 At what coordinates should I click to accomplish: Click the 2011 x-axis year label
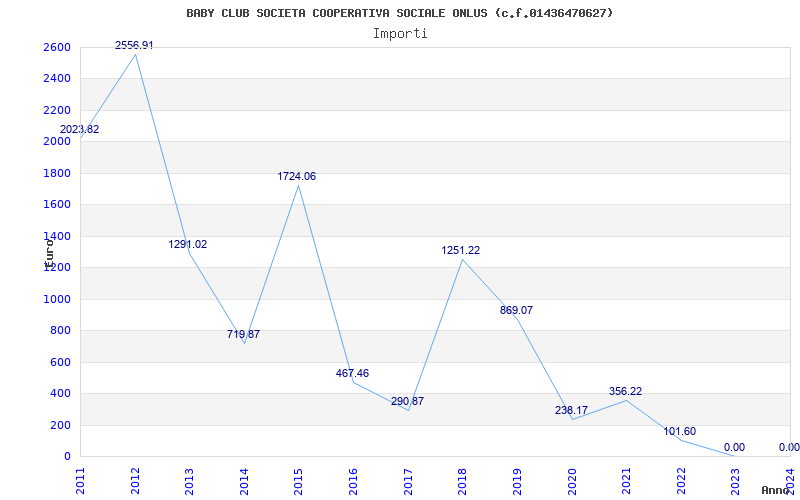81,481
